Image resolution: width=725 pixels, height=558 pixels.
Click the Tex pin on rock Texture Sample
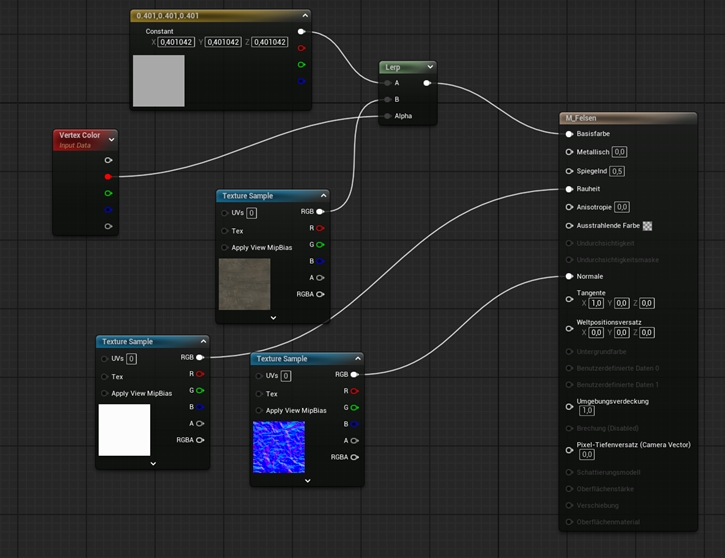pos(225,229)
